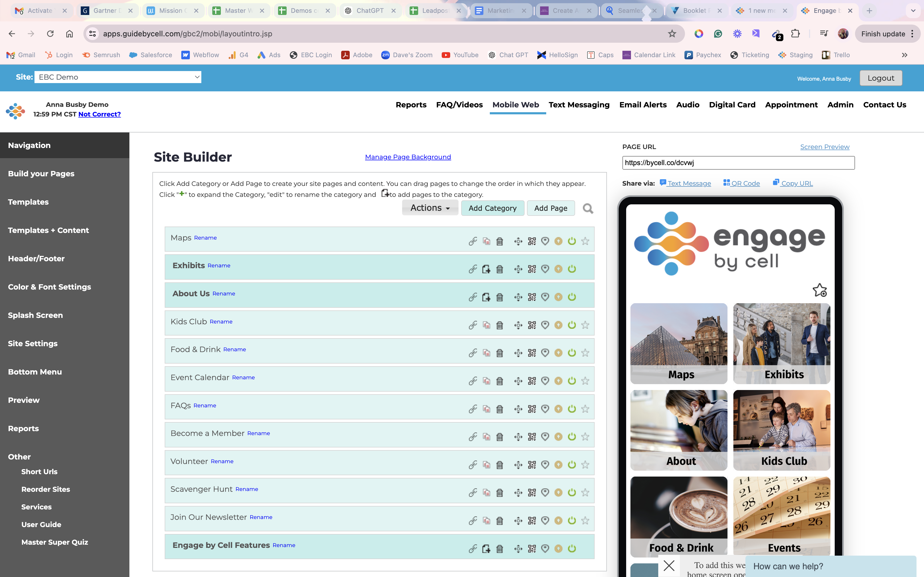
Task: Expand the bookmarks overflow chevron
Action: (904, 55)
